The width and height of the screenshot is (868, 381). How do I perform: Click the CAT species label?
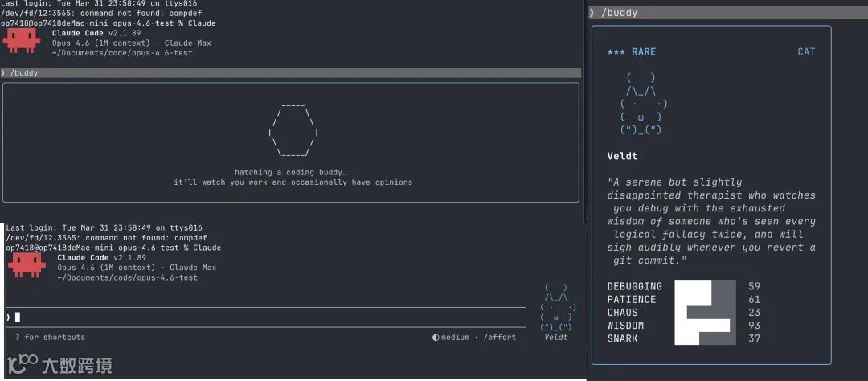(807, 52)
